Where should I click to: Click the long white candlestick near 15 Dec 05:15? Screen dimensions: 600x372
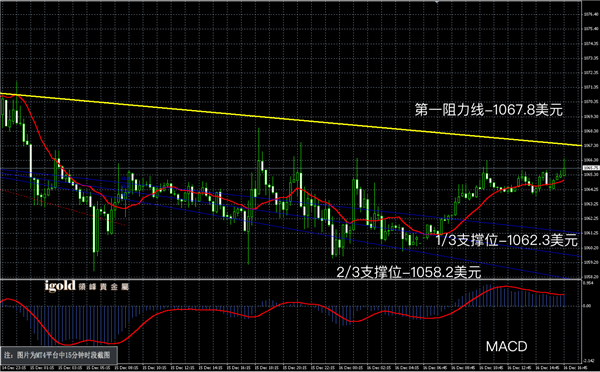(95, 230)
